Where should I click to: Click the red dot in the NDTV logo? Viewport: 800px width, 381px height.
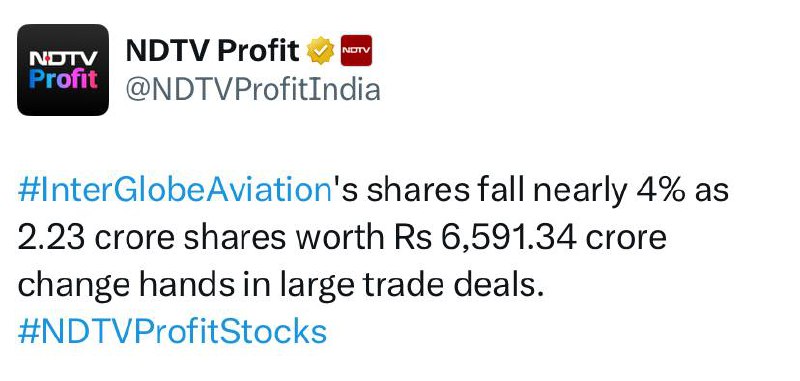[x=47, y=59]
